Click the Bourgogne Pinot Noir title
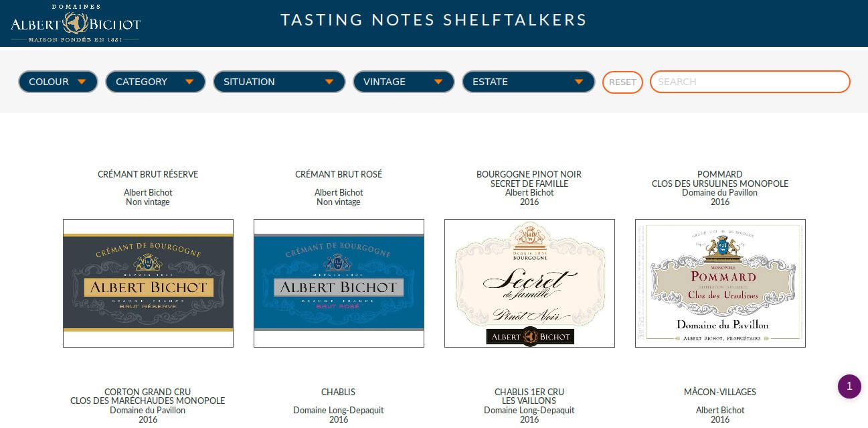This screenshot has height=428, width=868. [x=529, y=179]
